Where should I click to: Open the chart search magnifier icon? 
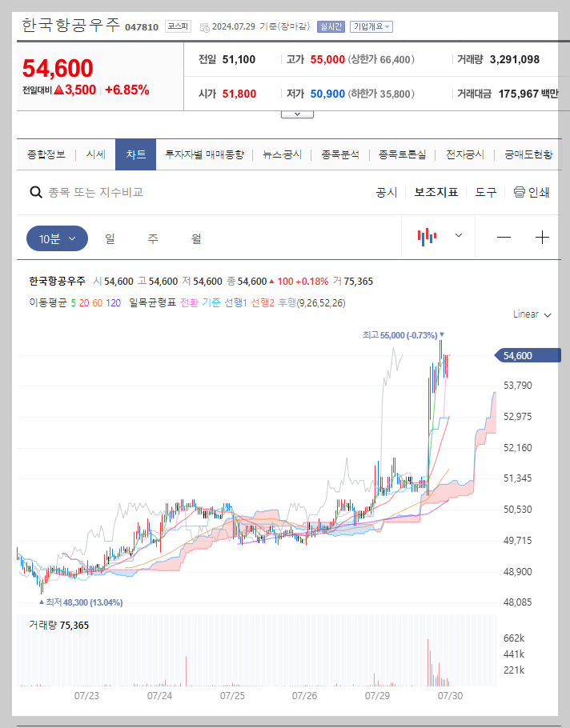click(x=36, y=193)
